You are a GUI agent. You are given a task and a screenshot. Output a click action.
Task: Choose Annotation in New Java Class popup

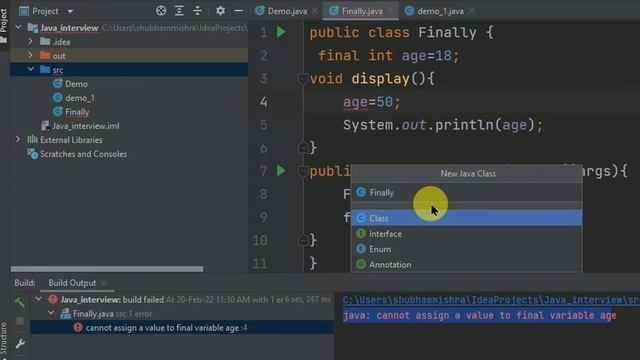coord(467,264)
